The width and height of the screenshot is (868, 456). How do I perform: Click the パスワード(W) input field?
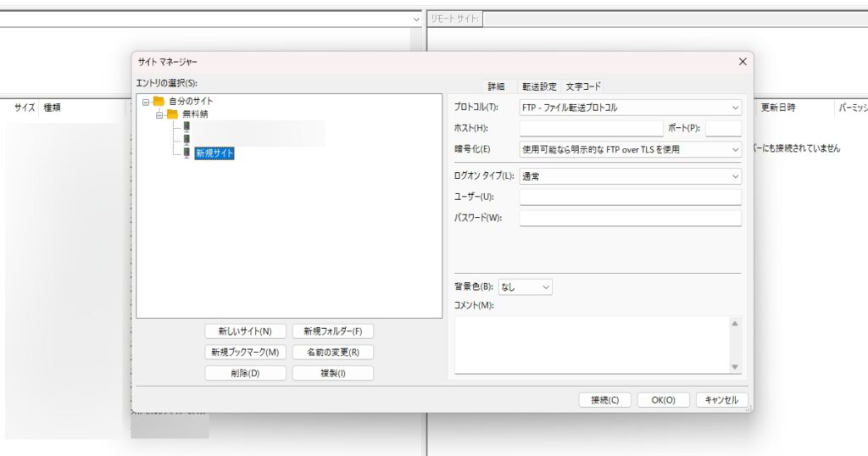[630, 218]
